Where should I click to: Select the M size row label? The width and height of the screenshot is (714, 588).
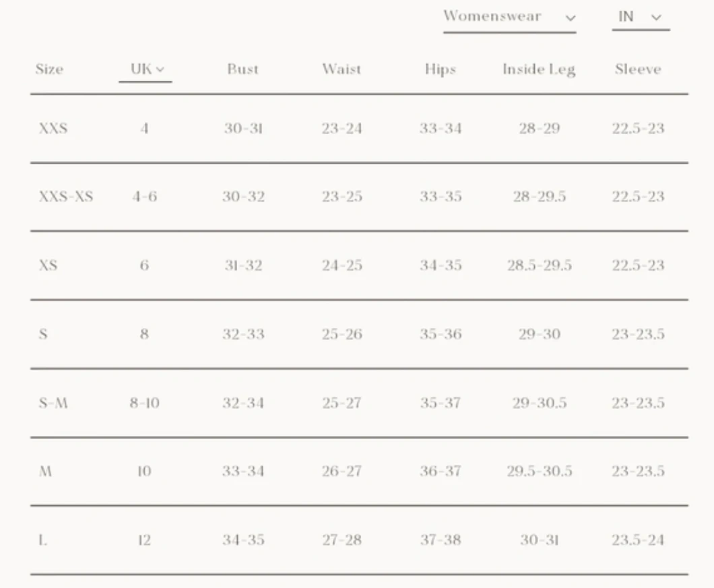click(45, 471)
